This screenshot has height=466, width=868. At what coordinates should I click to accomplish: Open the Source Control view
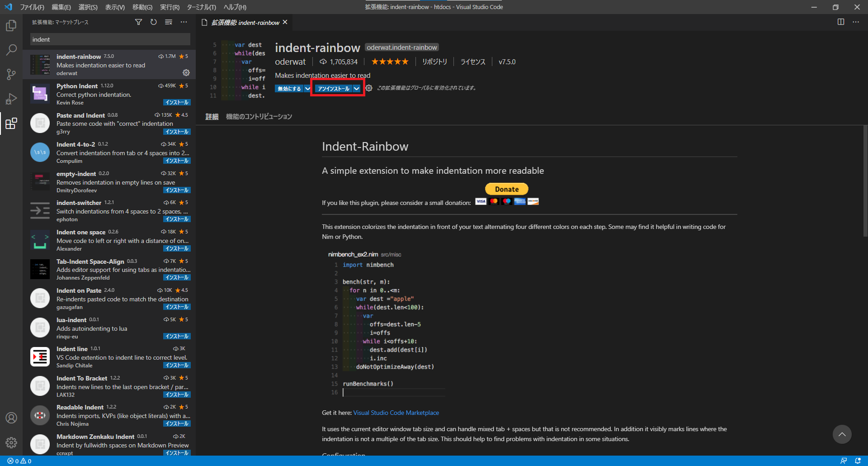[x=11, y=74]
